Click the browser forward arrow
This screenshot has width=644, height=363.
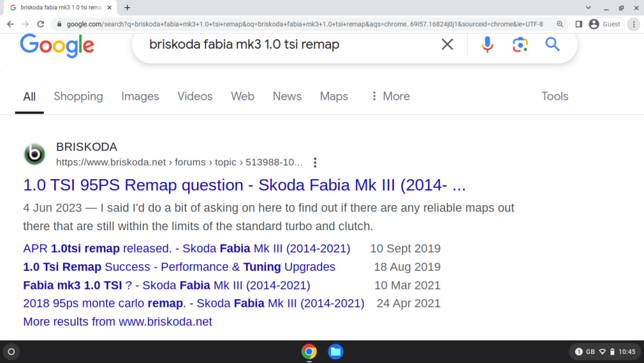pyautogui.click(x=26, y=25)
